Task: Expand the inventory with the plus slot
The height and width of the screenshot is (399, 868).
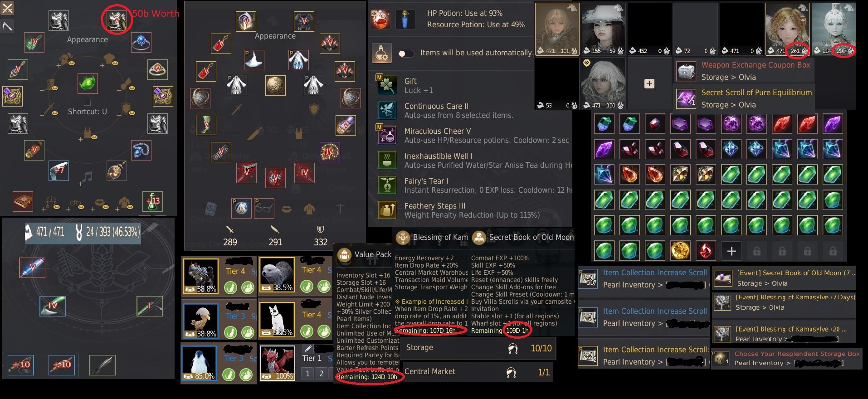Action: tap(731, 251)
